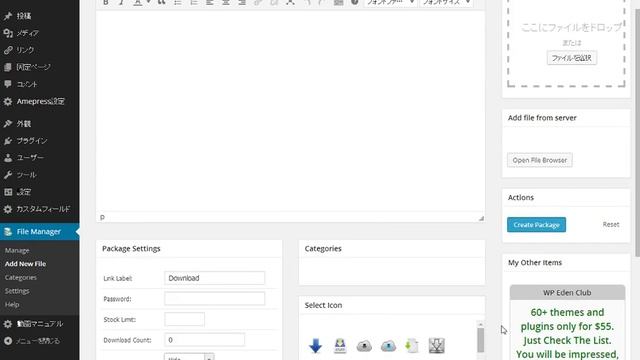Open カスタムフィールド in the sidebar
The height and width of the screenshot is (360, 640).
[x=43, y=209]
